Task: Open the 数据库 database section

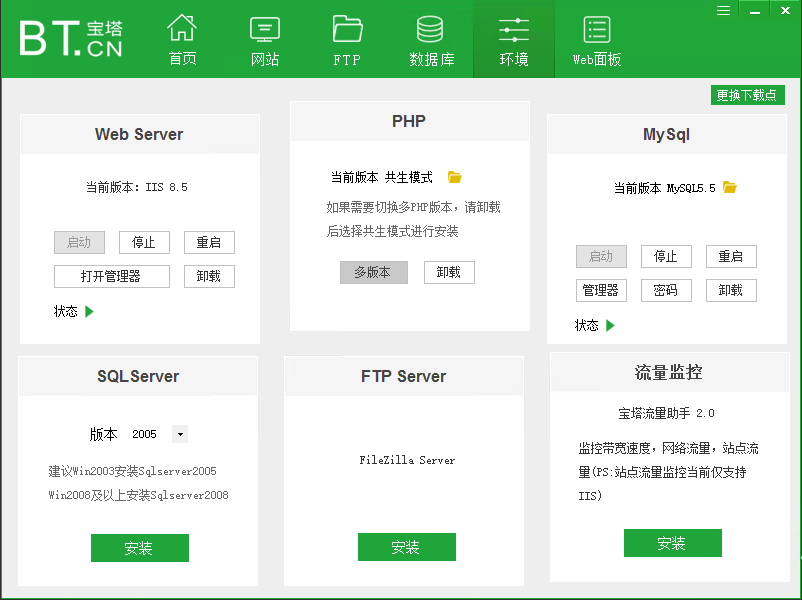Action: 431,41
